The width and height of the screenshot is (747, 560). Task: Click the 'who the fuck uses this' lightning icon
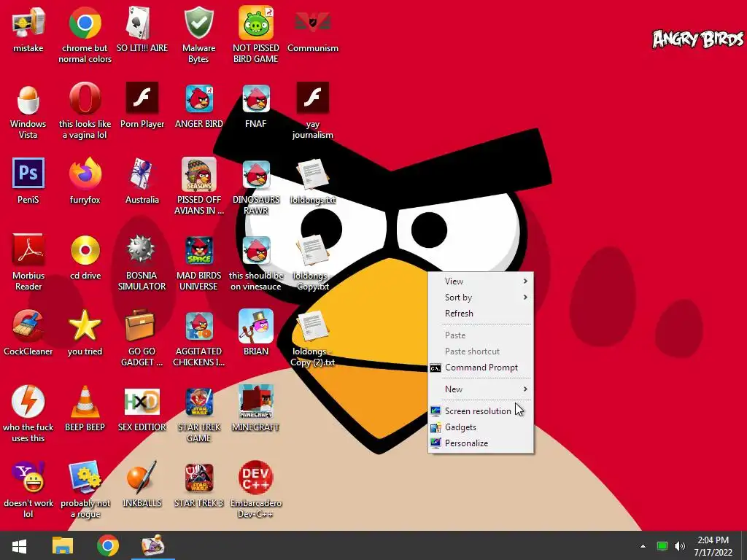28,402
